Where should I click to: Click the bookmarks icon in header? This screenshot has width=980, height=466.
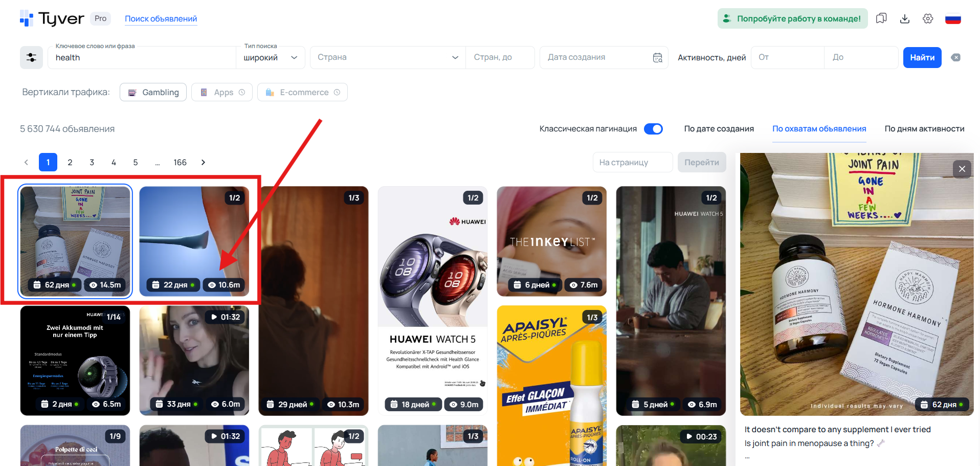tap(881, 18)
